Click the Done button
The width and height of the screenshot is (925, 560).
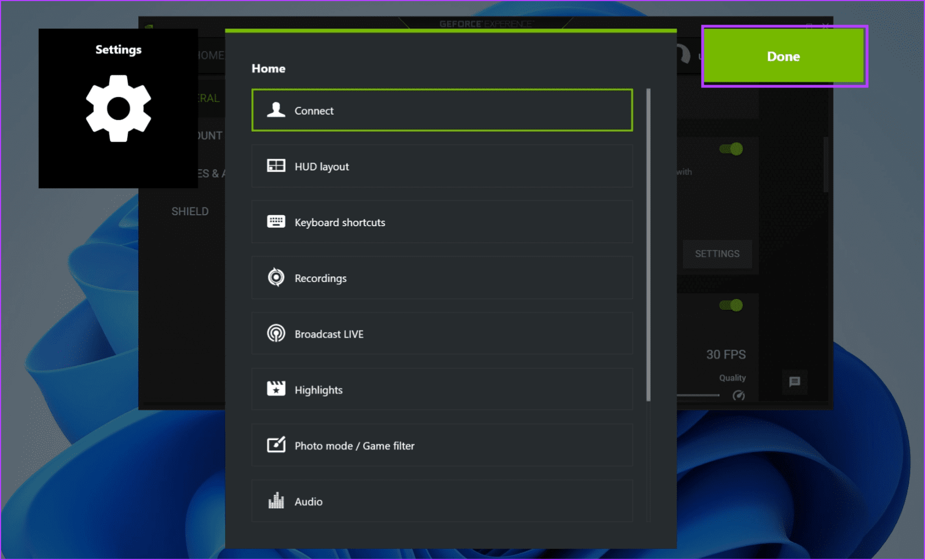point(783,56)
